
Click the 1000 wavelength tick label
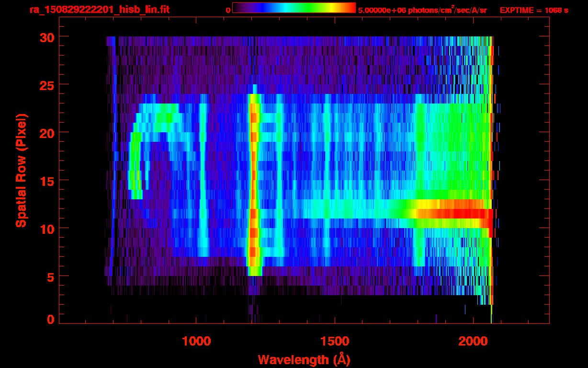tap(197, 341)
